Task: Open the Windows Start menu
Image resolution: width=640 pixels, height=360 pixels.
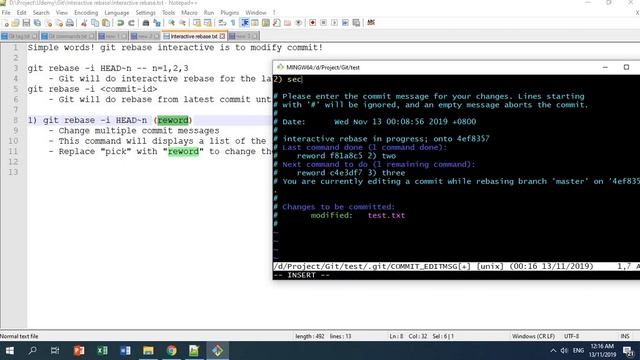Action: (x=9, y=351)
